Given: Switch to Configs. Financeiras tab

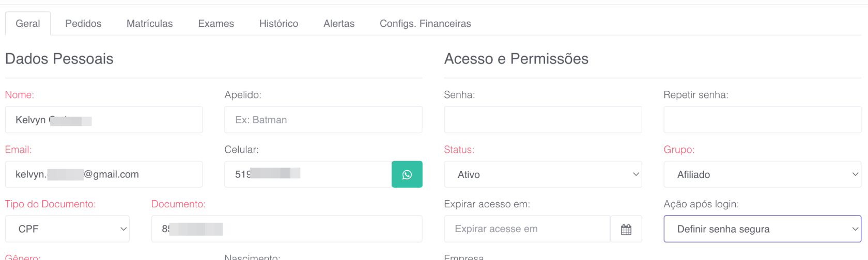Looking at the screenshot, I should tap(425, 24).
